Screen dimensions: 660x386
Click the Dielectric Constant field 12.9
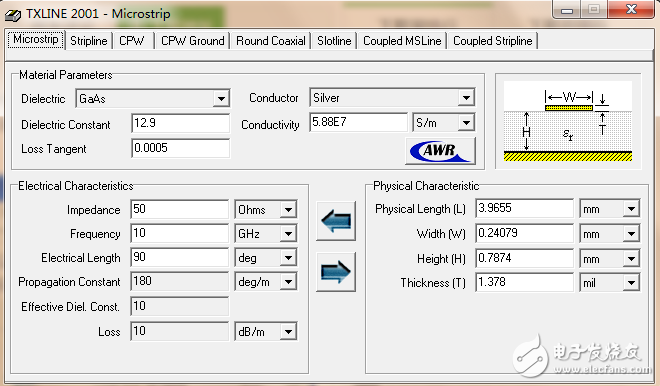click(181, 123)
